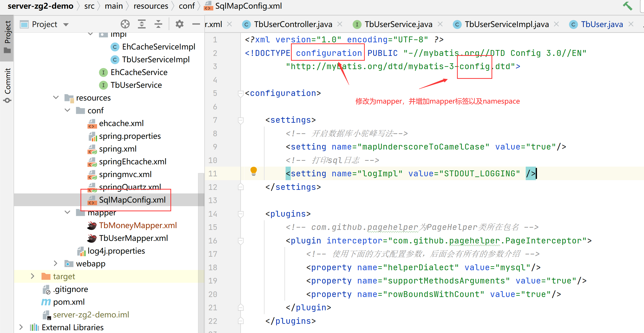This screenshot has width=644, height=333.
Task: Open Project panel settings gear
Action: point(180,24)
